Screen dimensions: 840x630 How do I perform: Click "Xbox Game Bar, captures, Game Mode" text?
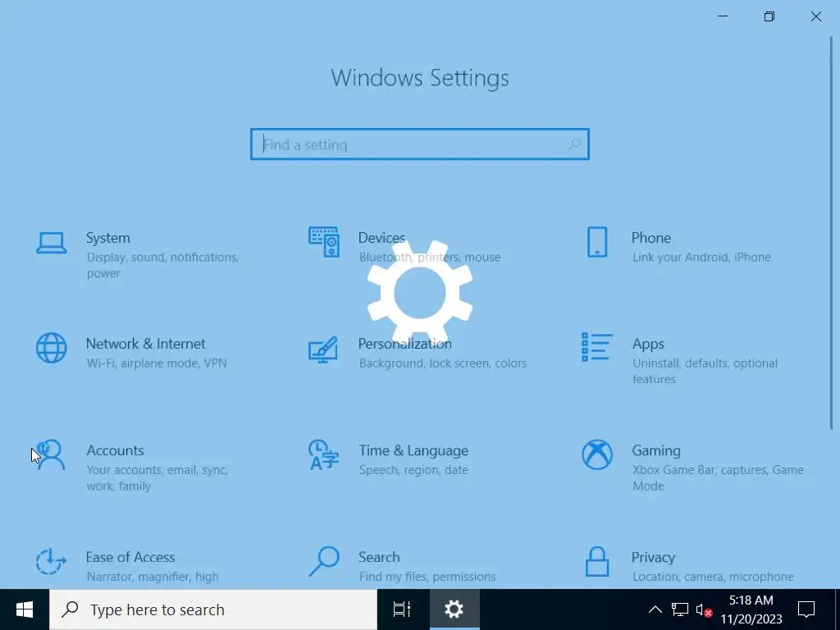tap(718, 478)
